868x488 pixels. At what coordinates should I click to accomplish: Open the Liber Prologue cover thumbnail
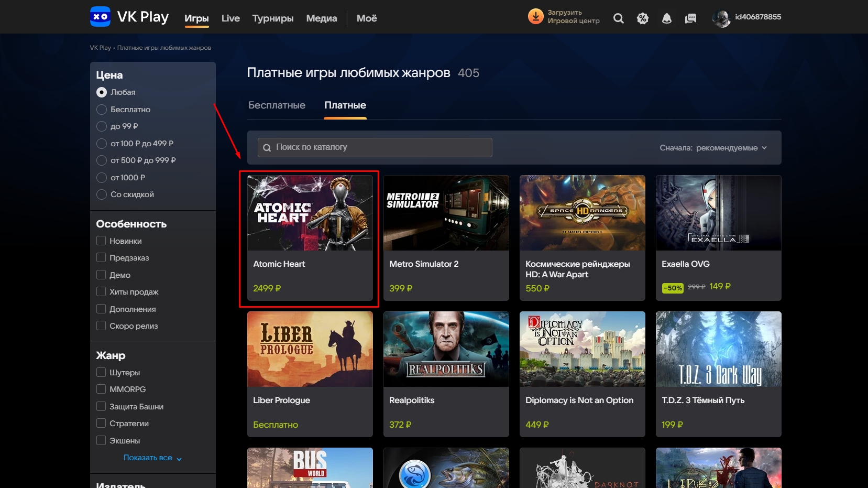click(x=310, y=349)
